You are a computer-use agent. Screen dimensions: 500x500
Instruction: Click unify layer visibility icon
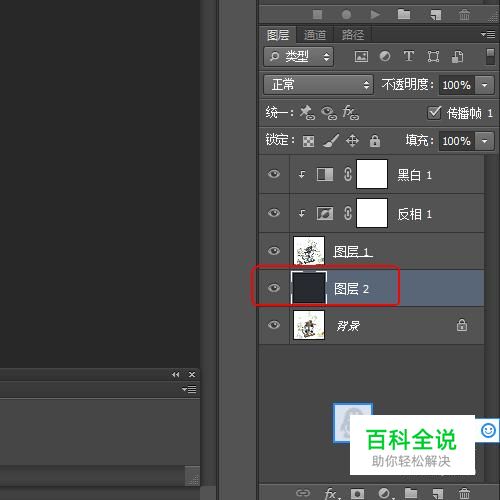[x=329, y=113]
